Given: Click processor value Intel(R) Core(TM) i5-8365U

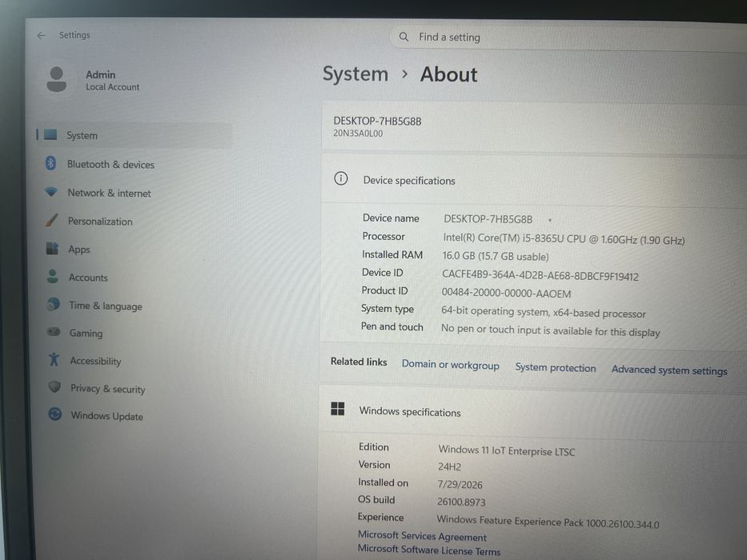Looking at the screenshot, I should pyautogui.click(x=564, y=239).
